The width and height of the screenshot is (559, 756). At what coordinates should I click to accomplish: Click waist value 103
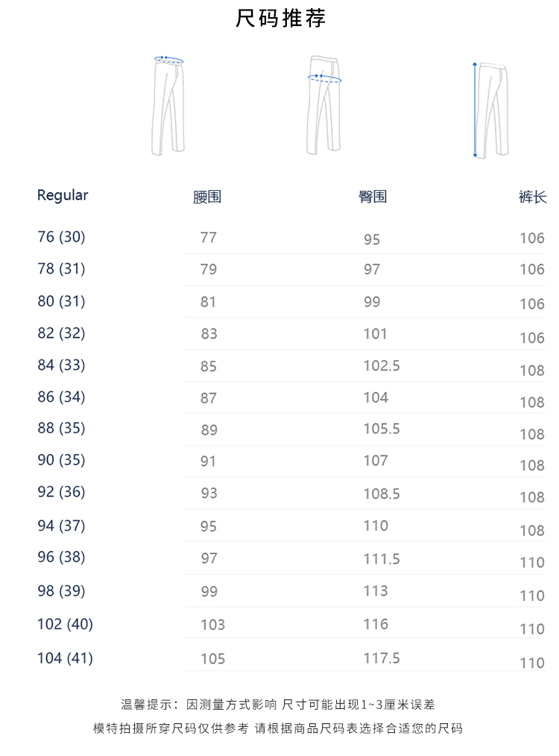(212, 625)
